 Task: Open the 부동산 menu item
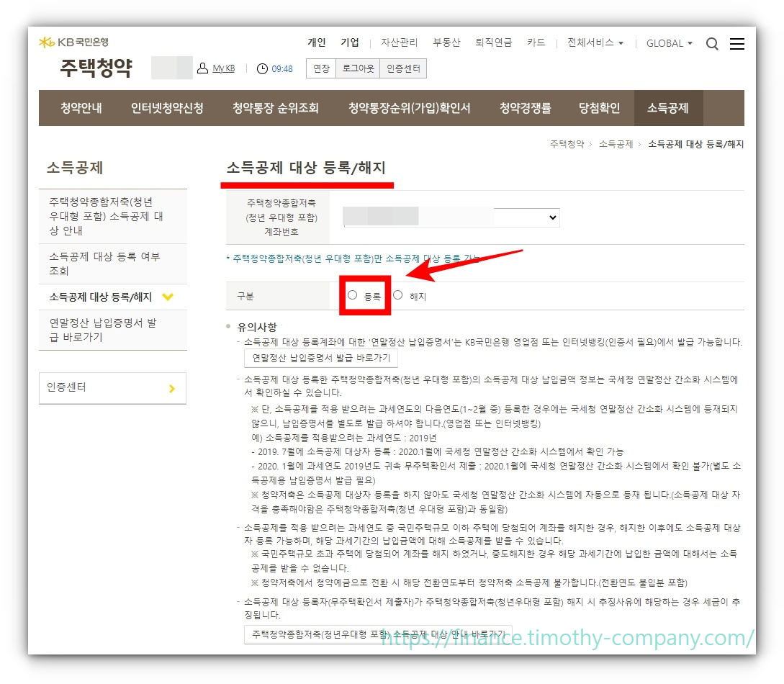click(447, 43)
